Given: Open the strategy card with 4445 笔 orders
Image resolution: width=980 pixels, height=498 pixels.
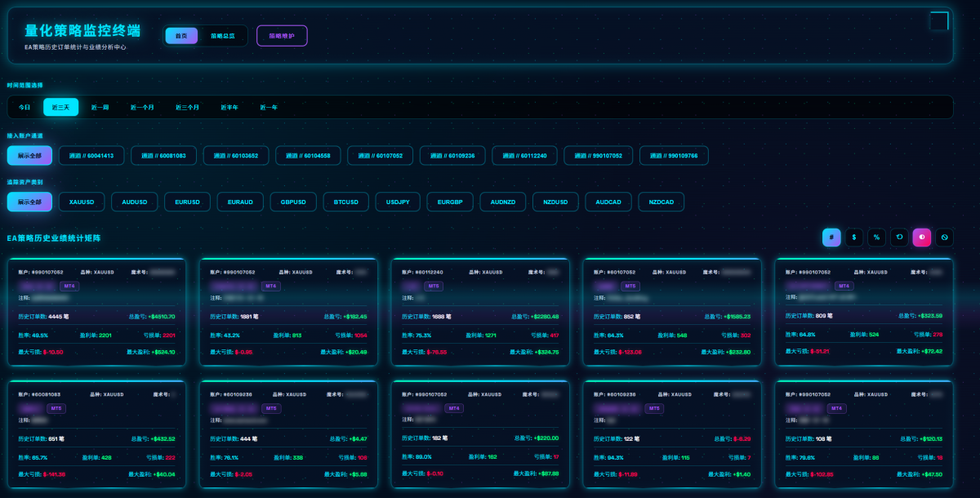Looking at the screenshot, I should point(96,312).
